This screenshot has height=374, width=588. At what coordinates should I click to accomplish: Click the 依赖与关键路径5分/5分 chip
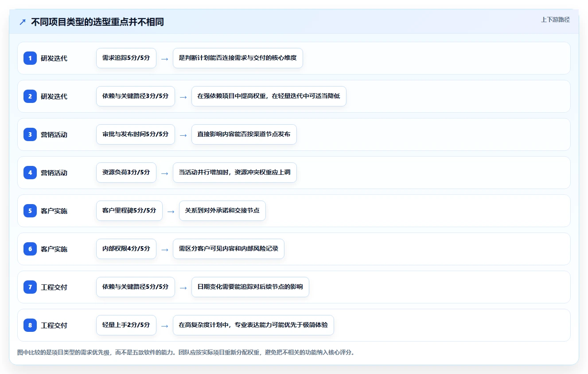click(136, 287)
